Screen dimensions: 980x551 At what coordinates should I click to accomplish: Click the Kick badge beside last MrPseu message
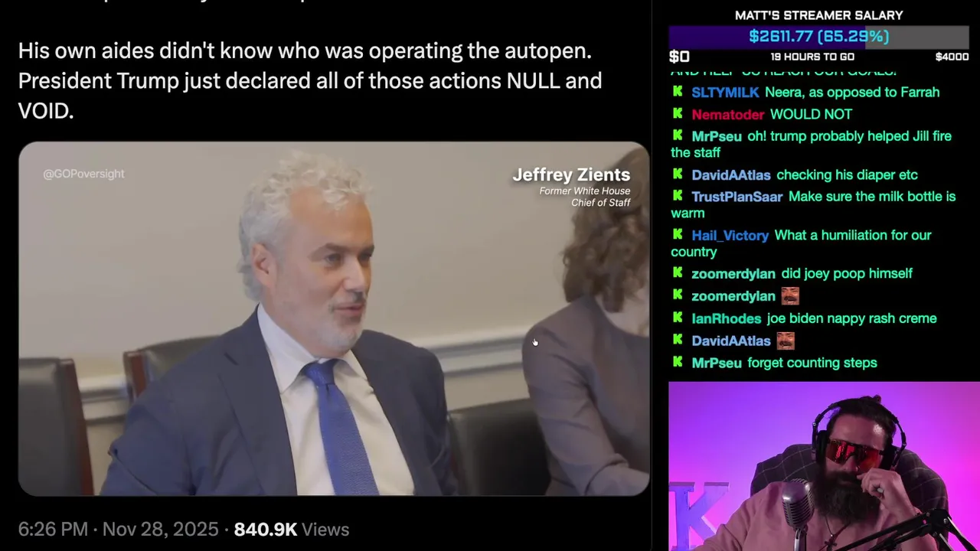[x=678, y=363]
